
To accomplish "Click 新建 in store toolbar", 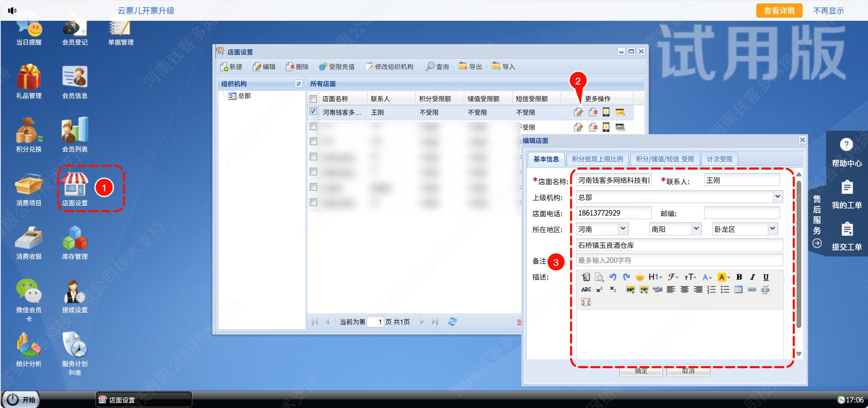I will (x=232, y=67).
